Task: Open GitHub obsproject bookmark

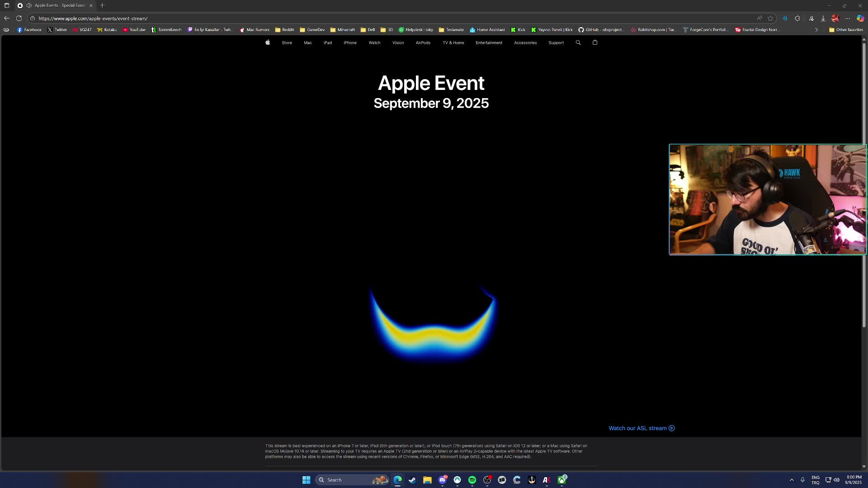Action: pyautogui.click(x=601, y=30)
